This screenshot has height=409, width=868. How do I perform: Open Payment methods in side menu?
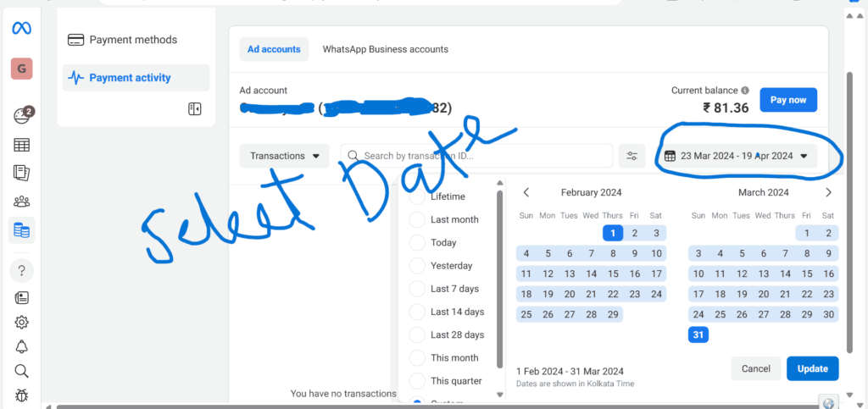[133, 40]
